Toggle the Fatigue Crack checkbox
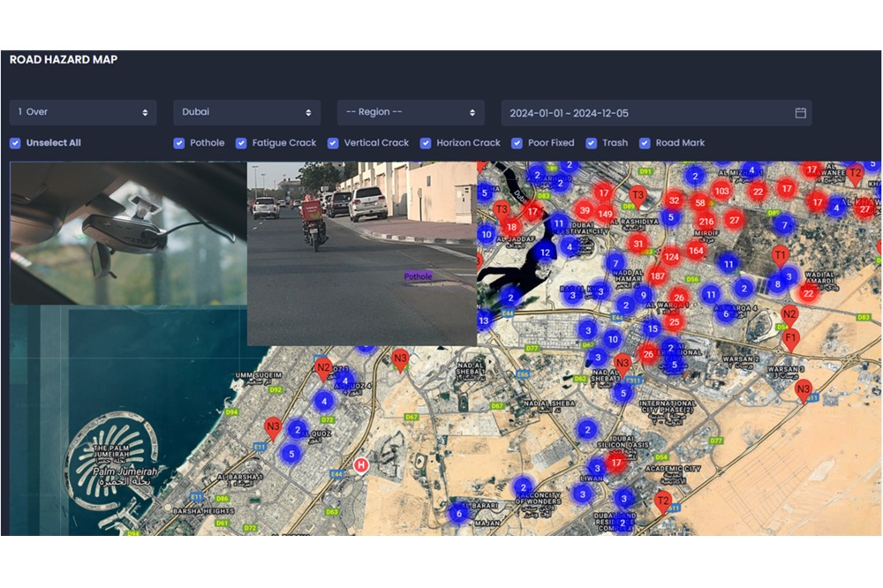This screenshot has width=883, height=588. point(241,143)
